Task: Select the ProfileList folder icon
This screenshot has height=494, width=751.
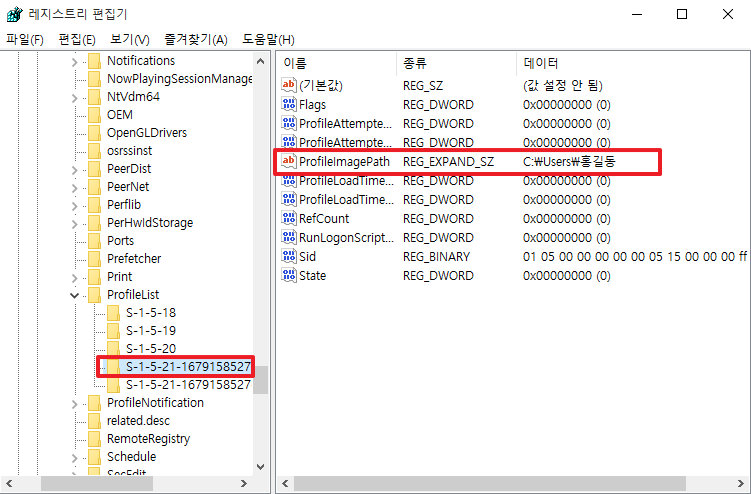Action: click(x=95, y=295)
